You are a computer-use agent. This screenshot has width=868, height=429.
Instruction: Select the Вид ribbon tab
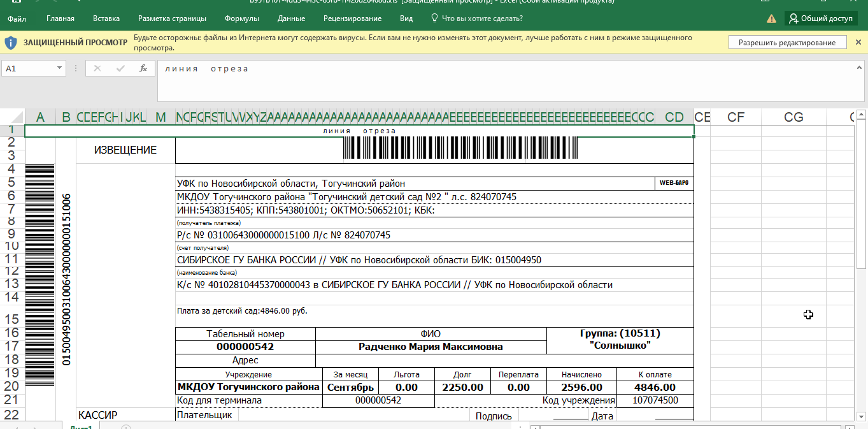(x=406, y=18)
